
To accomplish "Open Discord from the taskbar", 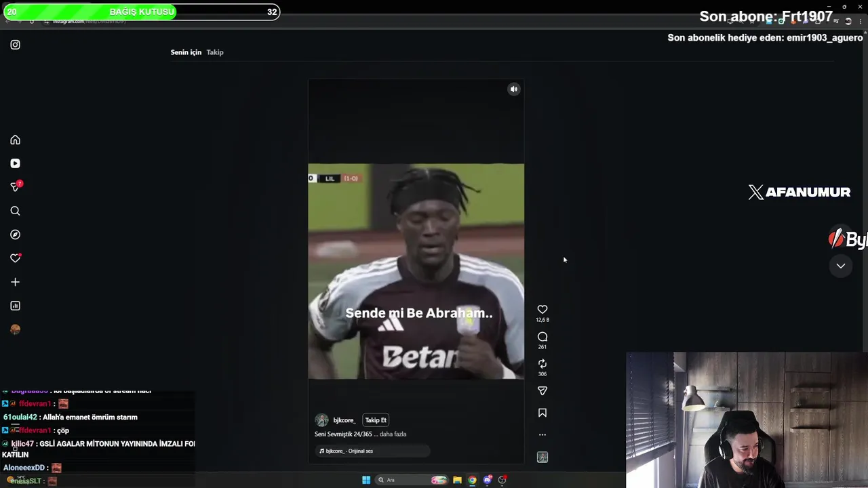I will (488, 480).
